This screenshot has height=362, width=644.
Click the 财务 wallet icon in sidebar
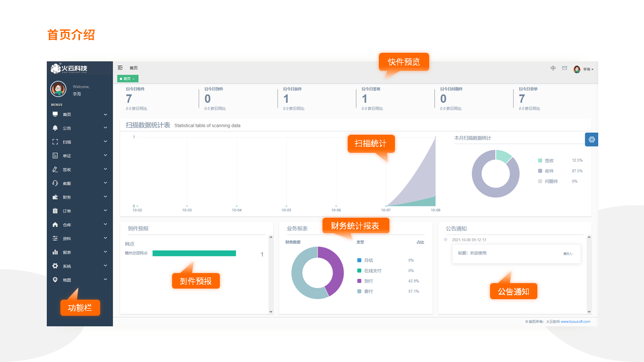55,197
